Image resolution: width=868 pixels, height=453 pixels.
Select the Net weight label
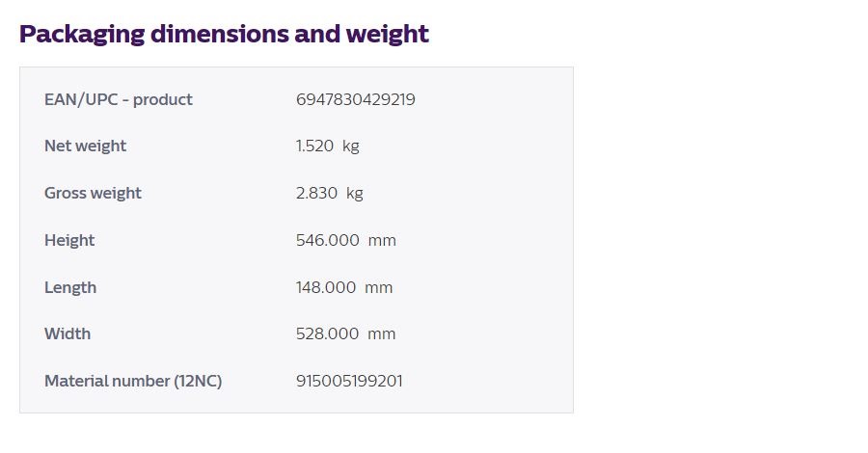(x=85, y=147)
